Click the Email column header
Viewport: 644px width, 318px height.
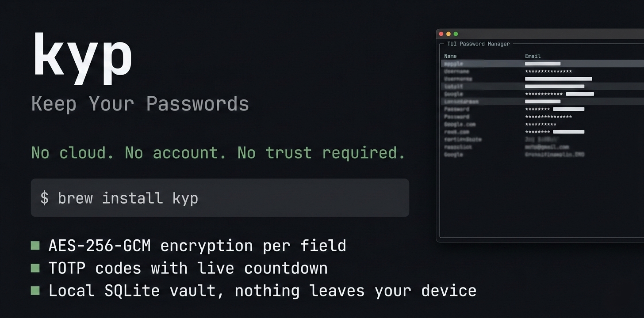(533, 56)
